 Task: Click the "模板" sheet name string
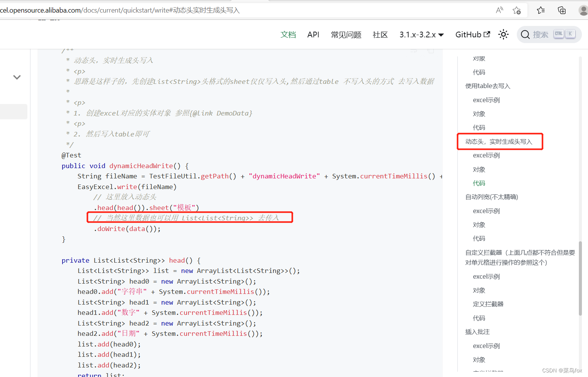[184, 208]
